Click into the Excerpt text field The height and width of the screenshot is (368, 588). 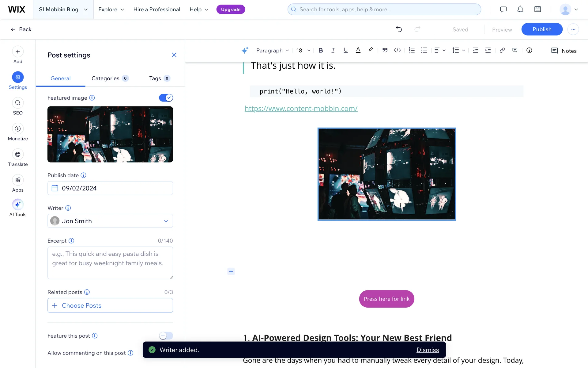110,263
